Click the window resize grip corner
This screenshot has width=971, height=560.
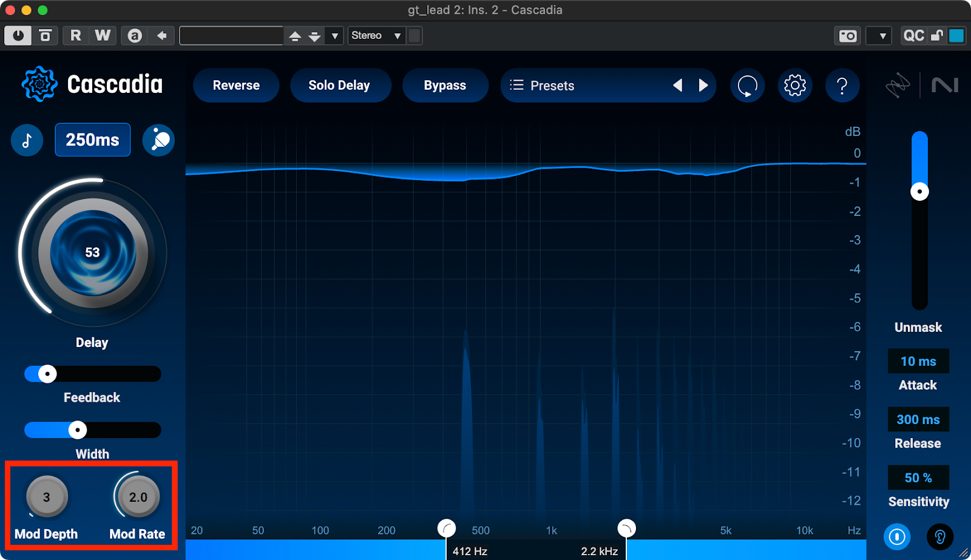tap(964, 553)
